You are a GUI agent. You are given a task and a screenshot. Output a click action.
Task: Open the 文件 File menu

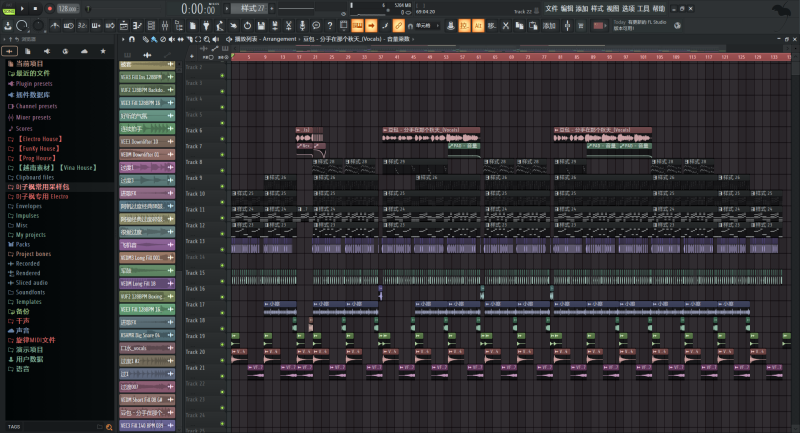(x=552, y=9)
